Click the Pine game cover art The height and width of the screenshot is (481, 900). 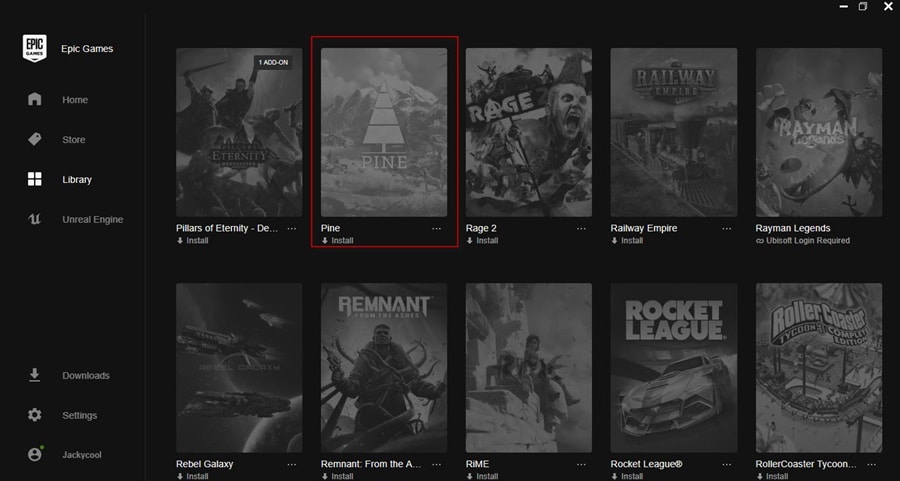(384, 132)
